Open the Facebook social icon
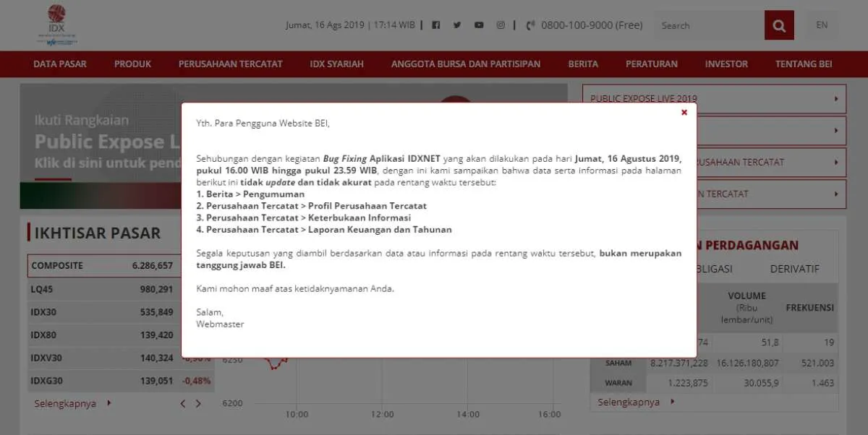 (x=435, y=25)
